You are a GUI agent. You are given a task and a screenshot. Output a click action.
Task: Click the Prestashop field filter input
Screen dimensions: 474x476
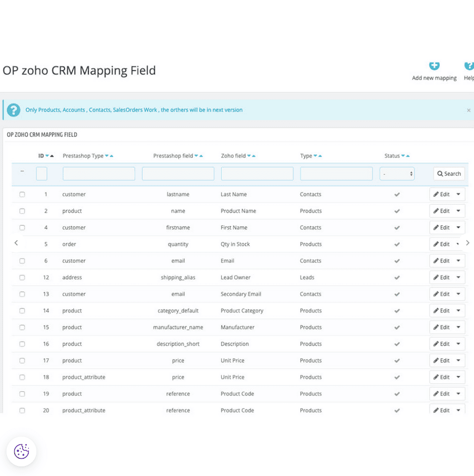tap(178, 174)
